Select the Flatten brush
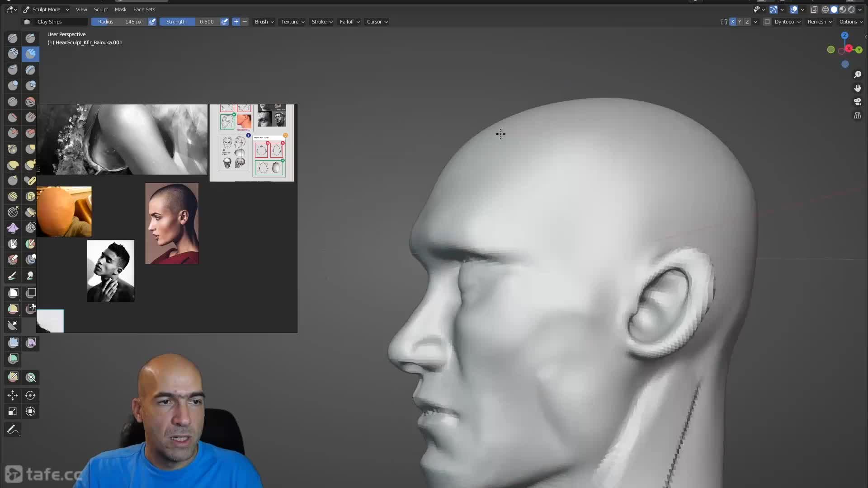Image resolution: width=868 pixels, height=488 pixels. click(13, 117)
